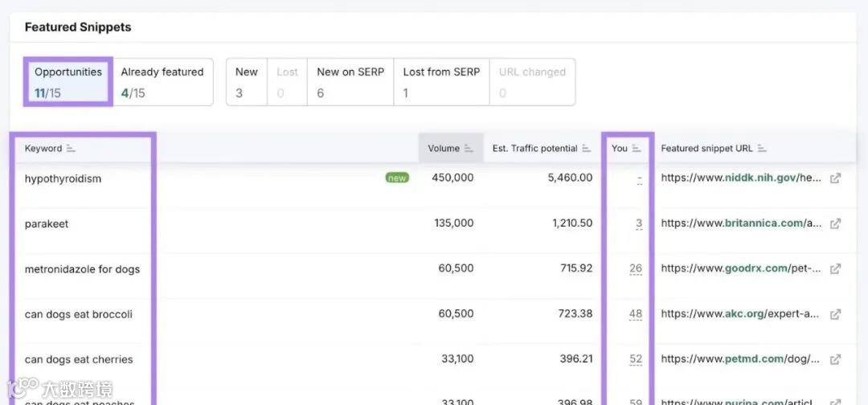
Task: Filter by New snippets
Action: [246, 82]
